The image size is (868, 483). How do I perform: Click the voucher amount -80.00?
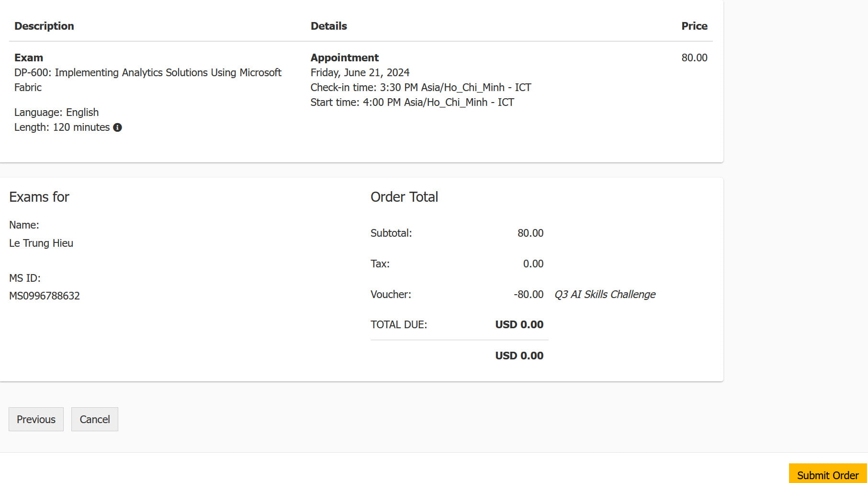pos(528,294)
